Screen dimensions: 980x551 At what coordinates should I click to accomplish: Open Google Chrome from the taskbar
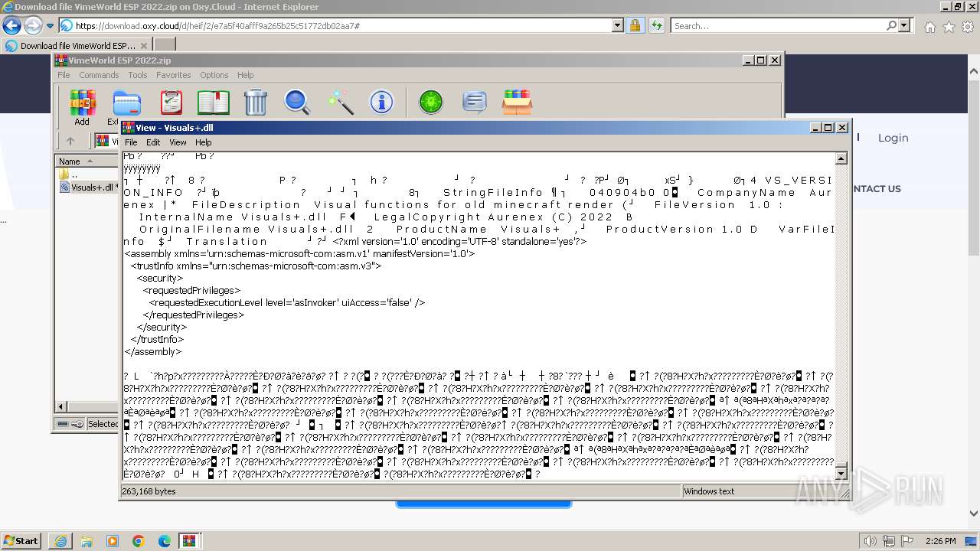coord(139,540)
